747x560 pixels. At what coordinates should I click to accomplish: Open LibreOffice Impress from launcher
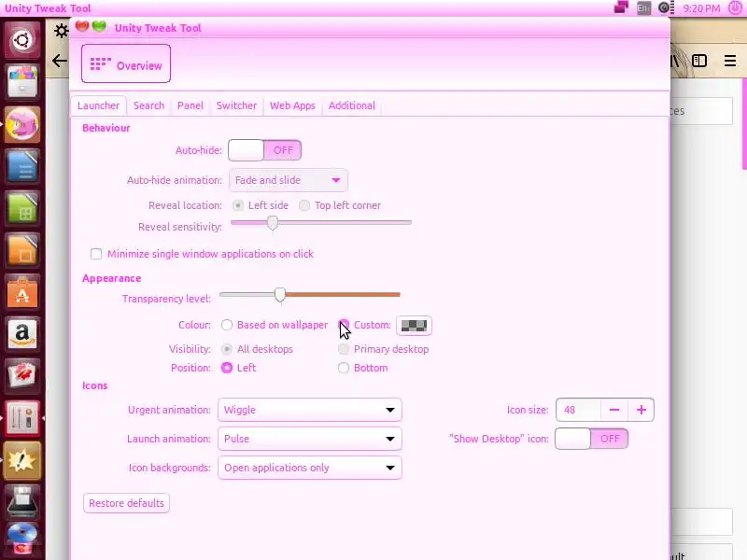21,250
